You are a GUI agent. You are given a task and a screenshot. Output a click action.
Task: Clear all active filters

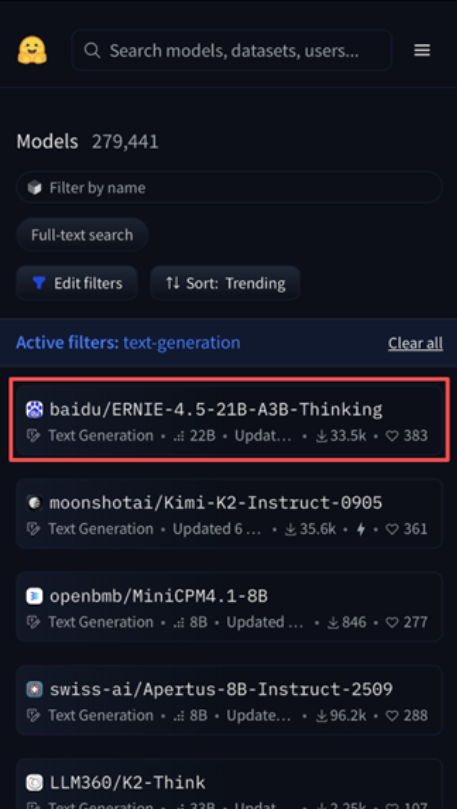pyautogui.click(x=415, y=343)
